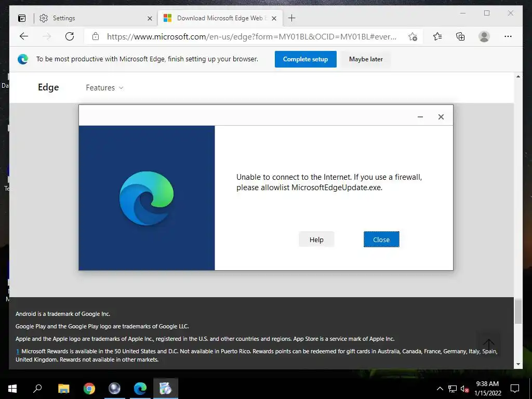
Task: Open the Windows Start menu
Action: 12,389
